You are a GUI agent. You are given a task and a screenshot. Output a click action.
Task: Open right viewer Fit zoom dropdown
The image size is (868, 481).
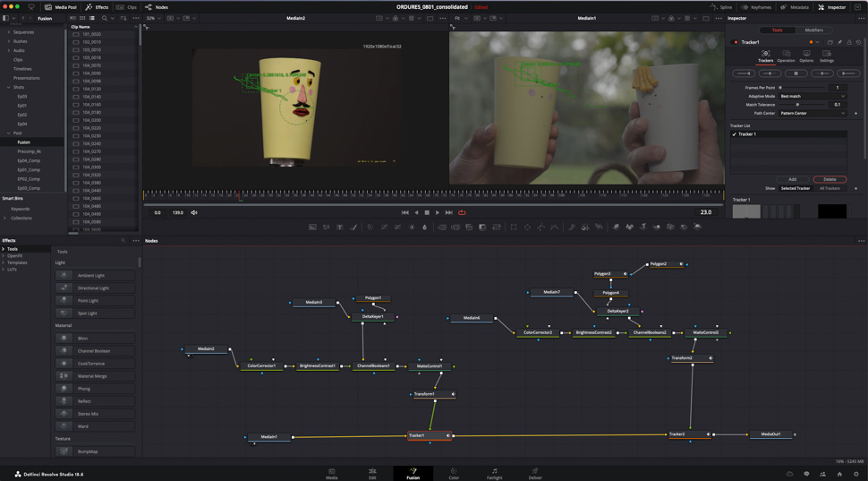461,18
